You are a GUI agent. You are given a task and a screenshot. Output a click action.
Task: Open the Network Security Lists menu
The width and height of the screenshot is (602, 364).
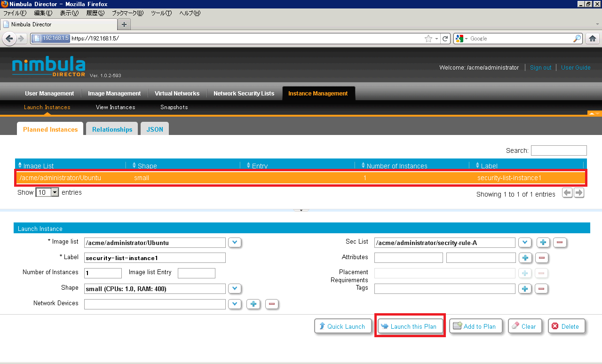pos(244,94)
